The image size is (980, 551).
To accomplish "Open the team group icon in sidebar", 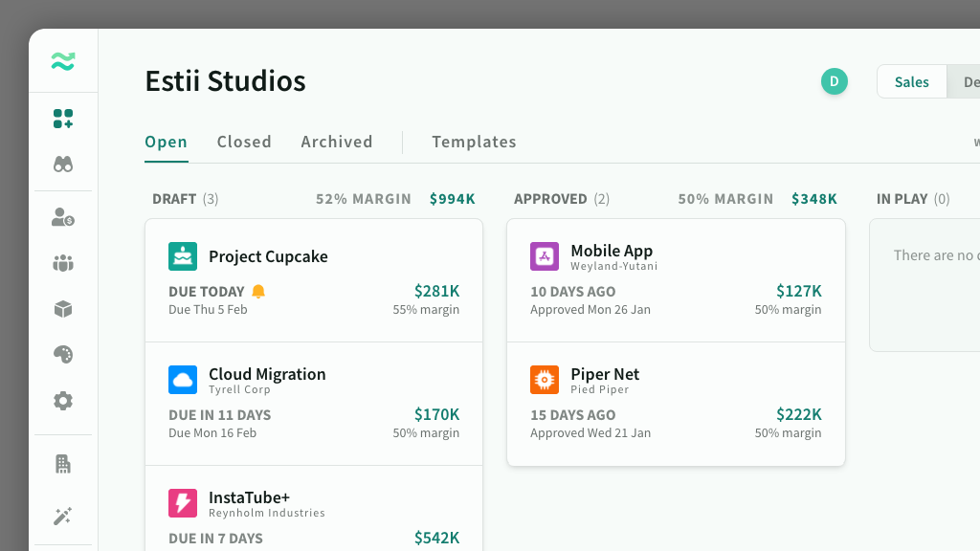I will point(63,263).
